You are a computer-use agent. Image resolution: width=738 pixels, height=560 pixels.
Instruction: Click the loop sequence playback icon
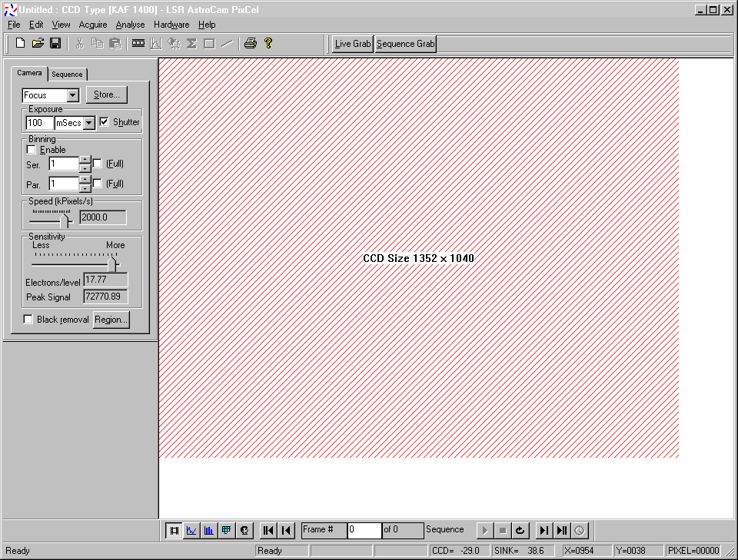click(x=520, y=530)
